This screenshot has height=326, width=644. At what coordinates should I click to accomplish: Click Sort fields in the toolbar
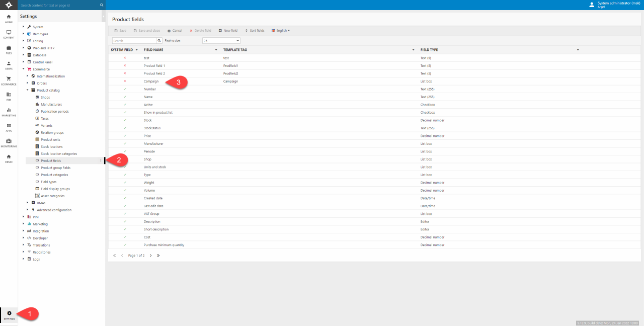pos(255,31)
